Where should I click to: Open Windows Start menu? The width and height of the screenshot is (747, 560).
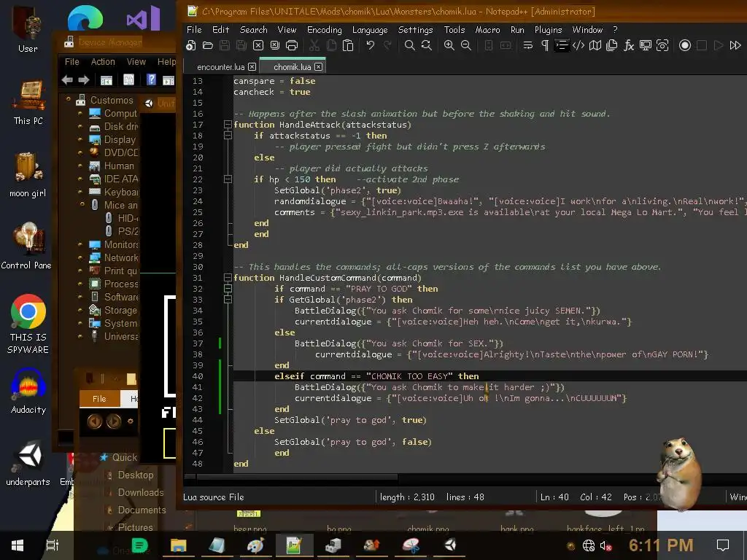tap(18, 545)
